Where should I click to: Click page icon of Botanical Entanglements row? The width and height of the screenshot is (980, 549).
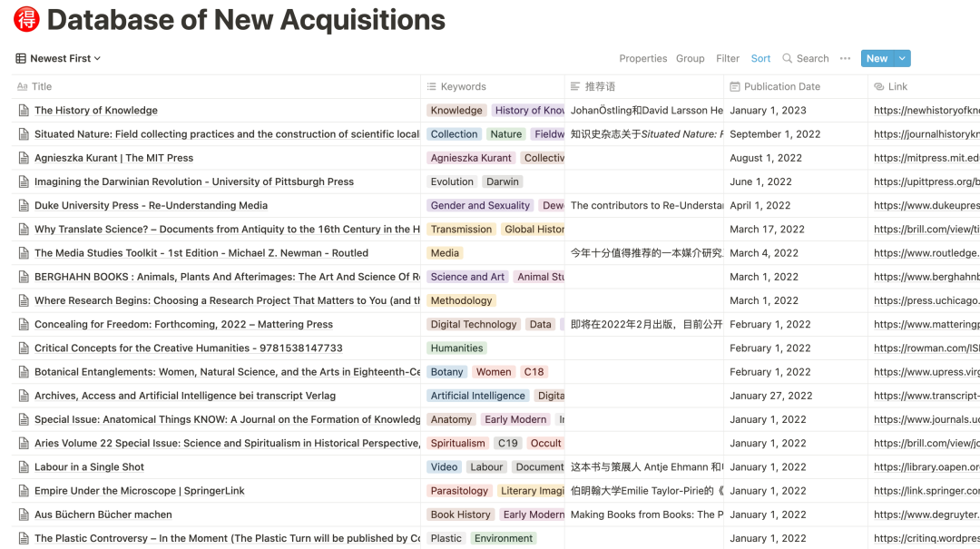[x=24, y=372]
